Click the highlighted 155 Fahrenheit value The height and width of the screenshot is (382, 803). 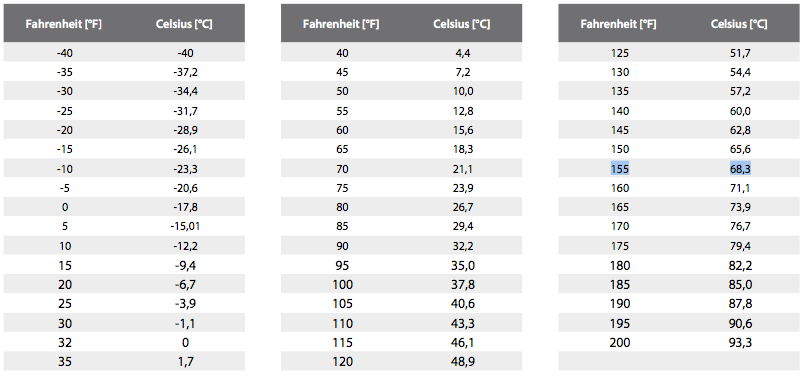click(620, 168)
